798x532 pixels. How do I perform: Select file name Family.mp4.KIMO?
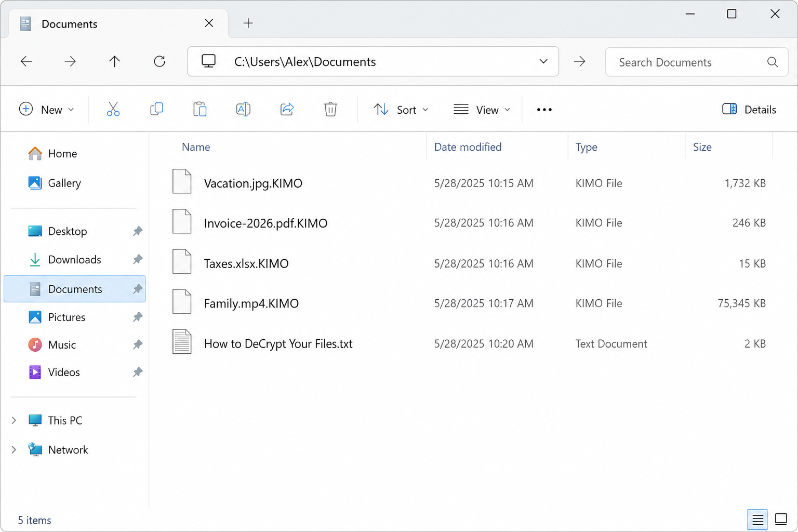click(x=251, y=303)
